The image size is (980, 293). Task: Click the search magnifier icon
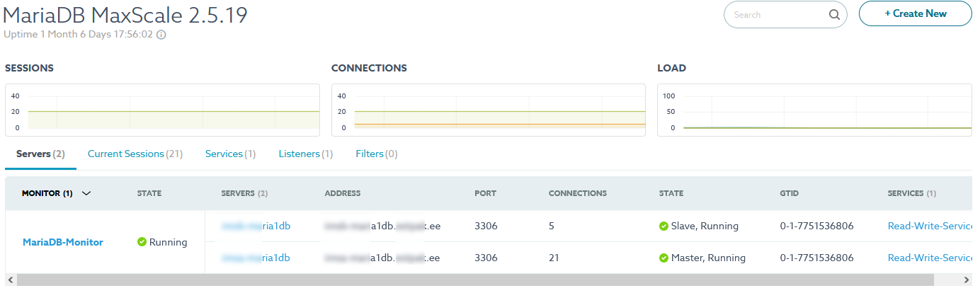coord(834,14)
